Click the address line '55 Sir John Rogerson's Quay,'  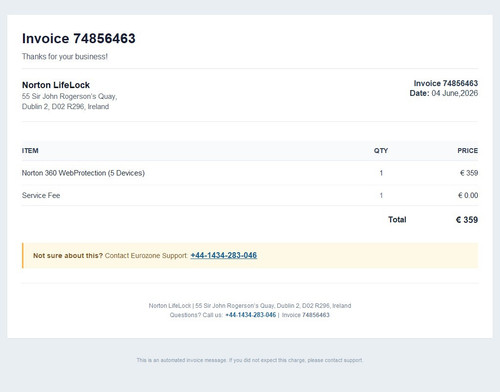(69, 96)
